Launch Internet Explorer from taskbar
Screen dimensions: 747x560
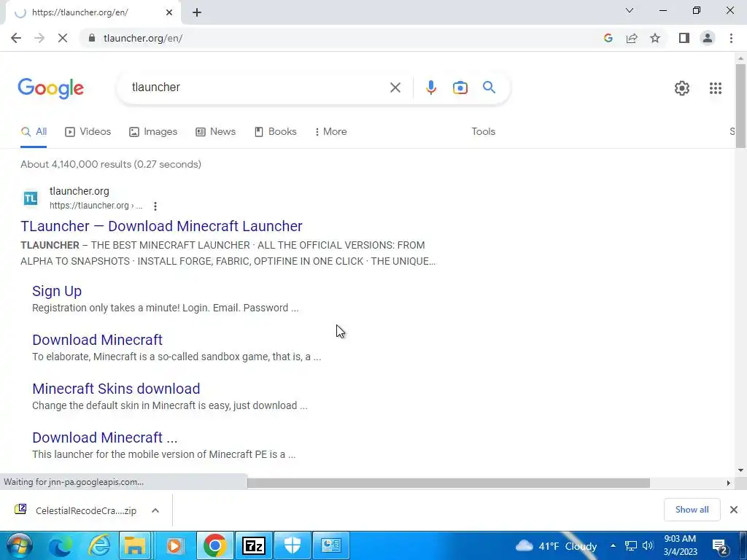point(98,545)
